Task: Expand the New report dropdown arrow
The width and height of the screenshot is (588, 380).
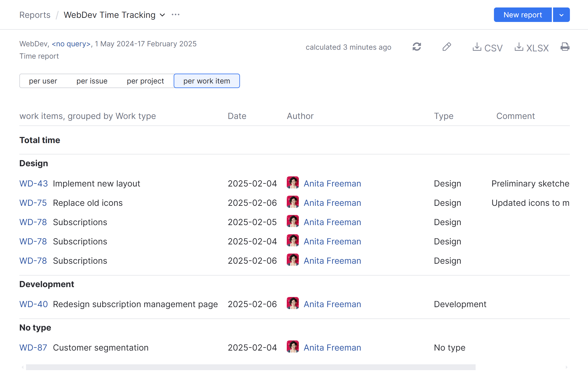Action: point(561,15)
